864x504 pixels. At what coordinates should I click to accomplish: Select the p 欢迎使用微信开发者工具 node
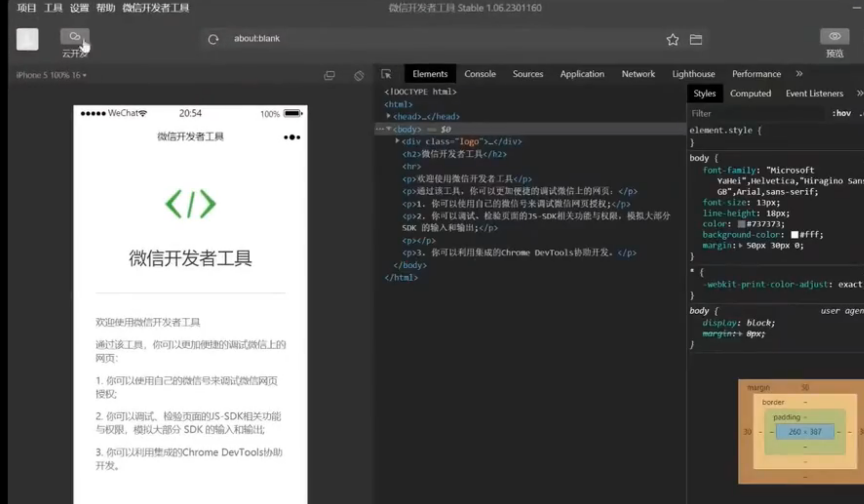[467, 179]
